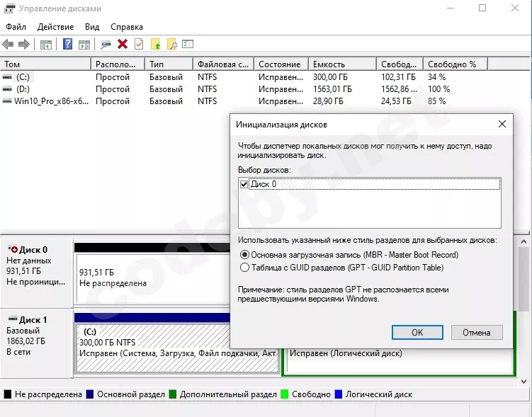Click the 102,31 ГБ free space cell
This screenshot has width=532, height=417.
pos(398,77)
